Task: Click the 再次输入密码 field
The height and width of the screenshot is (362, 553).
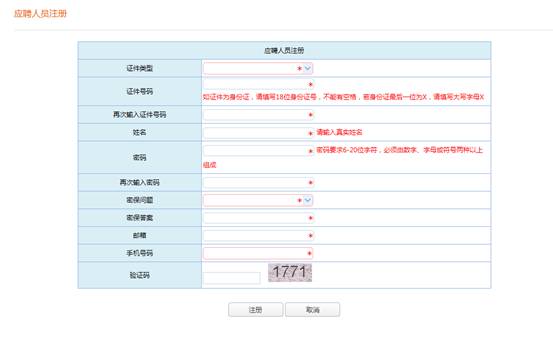Action: 255,182
